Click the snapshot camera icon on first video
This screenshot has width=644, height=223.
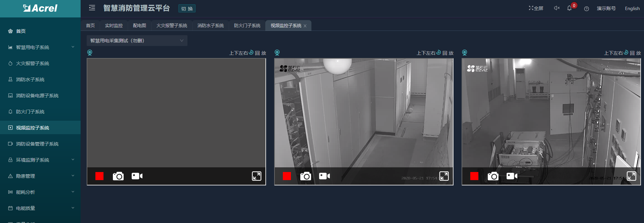tap(118, 176)
